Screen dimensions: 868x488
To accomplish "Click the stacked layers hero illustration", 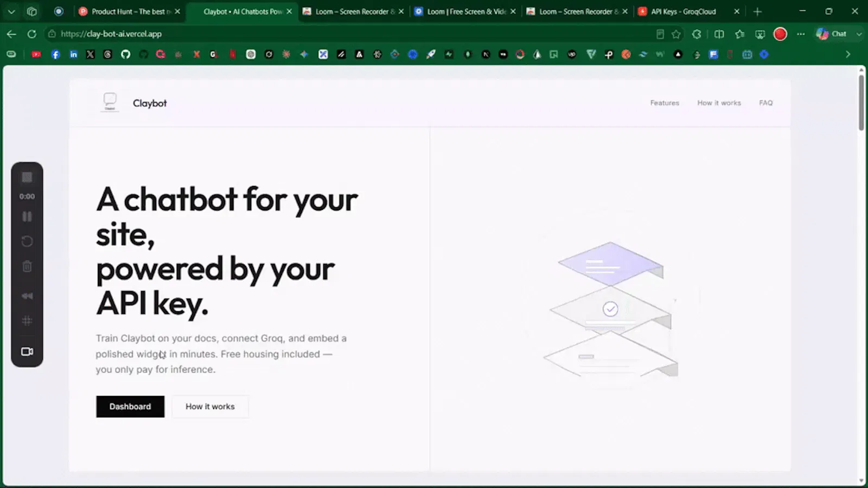I will pos(610,309).
